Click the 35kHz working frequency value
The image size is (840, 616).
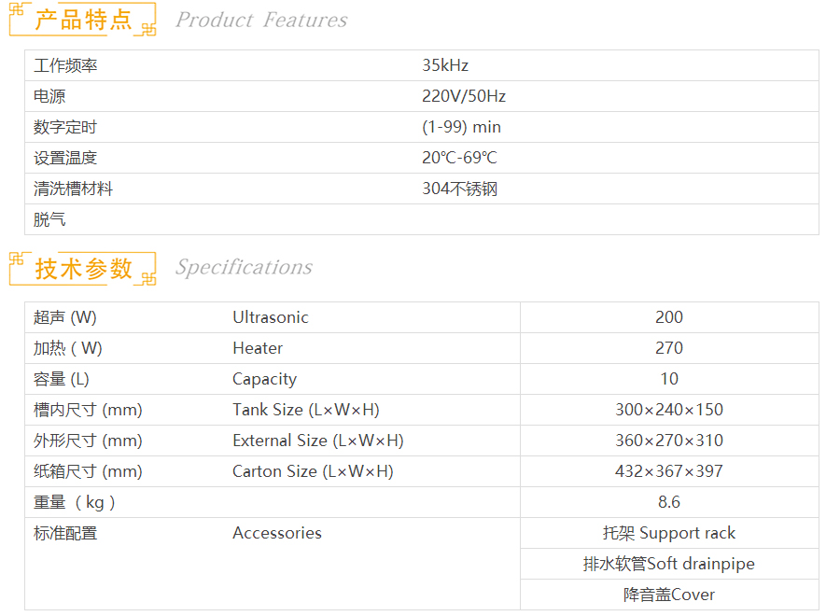445,65
